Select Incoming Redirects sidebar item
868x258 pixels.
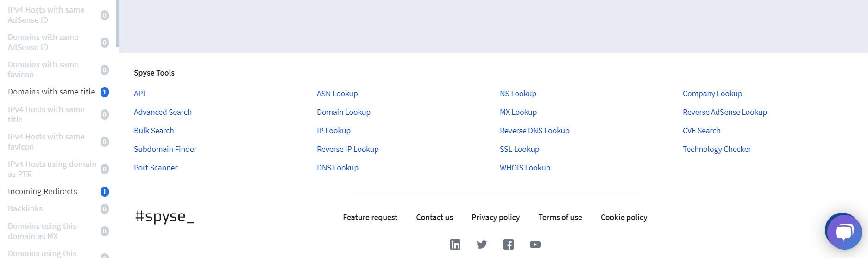(x=43, y=191)
